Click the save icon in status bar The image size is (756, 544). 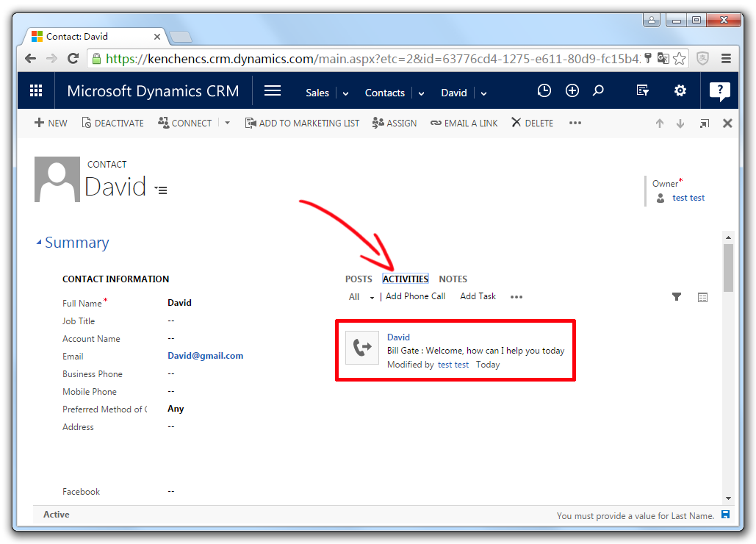point(725,515)
